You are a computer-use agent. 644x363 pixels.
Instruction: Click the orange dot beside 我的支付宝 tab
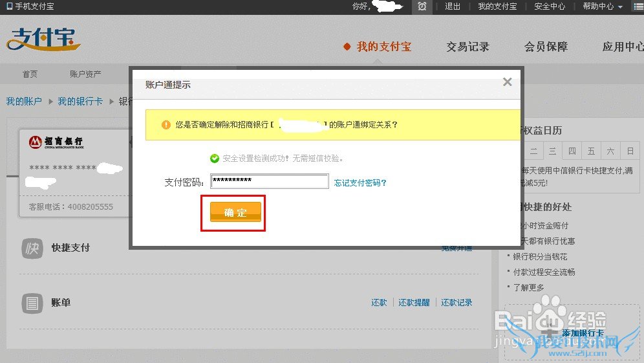tap(347, 47)
